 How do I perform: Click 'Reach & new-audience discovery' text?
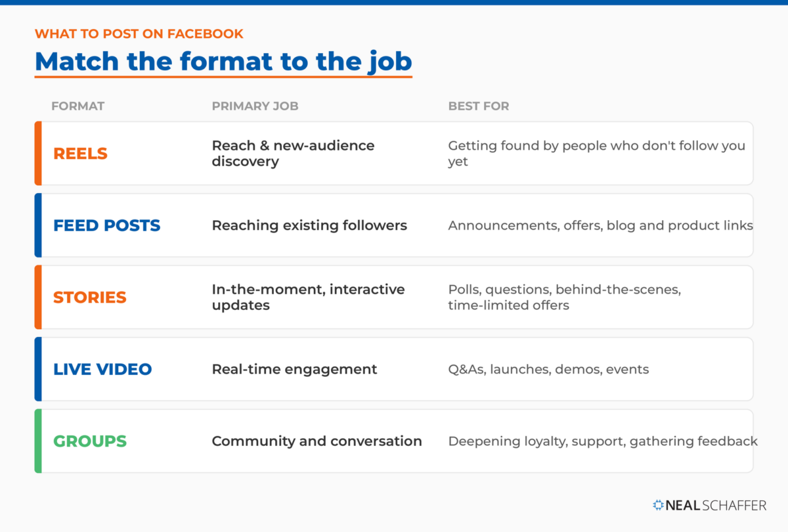(x=293, y=153)
